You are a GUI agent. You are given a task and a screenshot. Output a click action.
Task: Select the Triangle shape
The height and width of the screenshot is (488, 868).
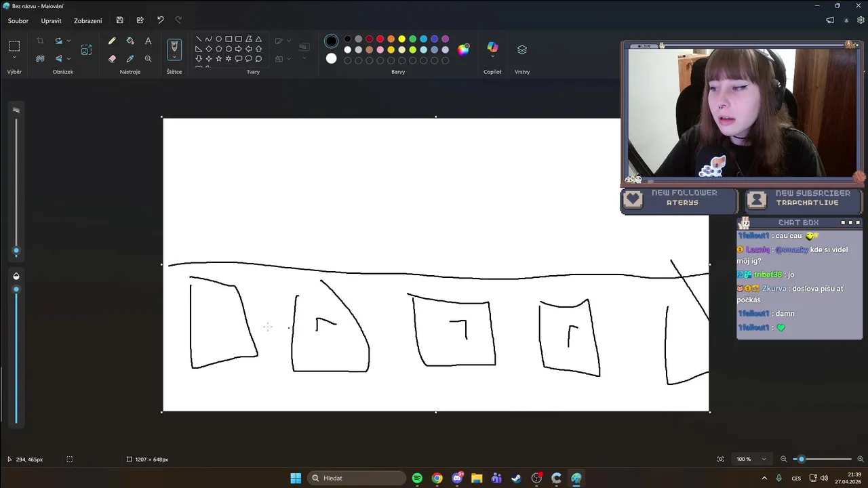tap(258, 39)
